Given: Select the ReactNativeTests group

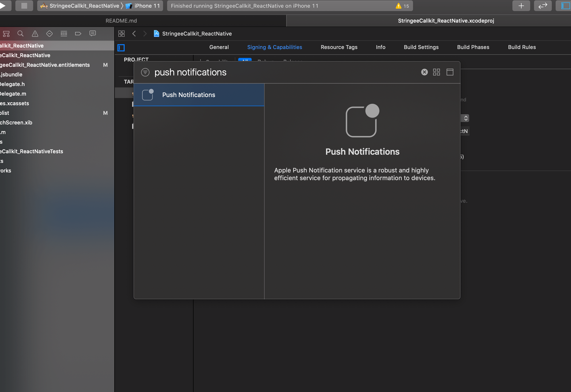Looking at the screenshot, I should point(57,151).
